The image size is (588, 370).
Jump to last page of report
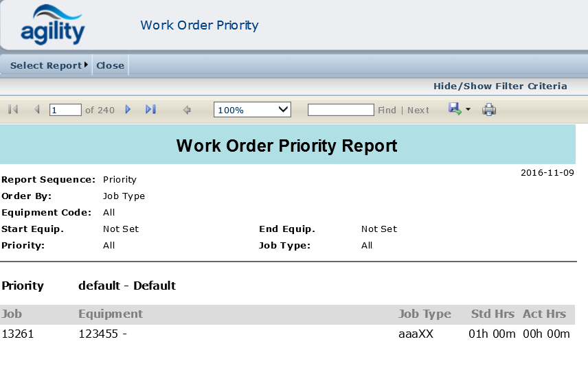[x=150, y=110]
